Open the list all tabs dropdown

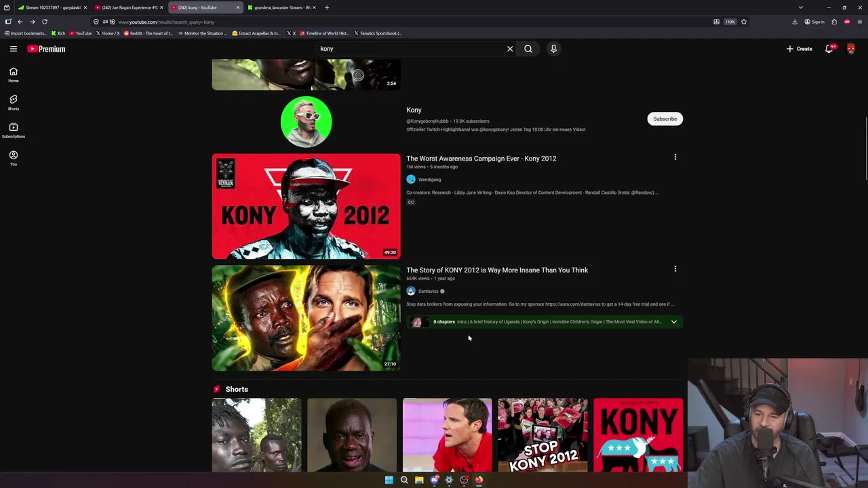(x=800, y=7)
